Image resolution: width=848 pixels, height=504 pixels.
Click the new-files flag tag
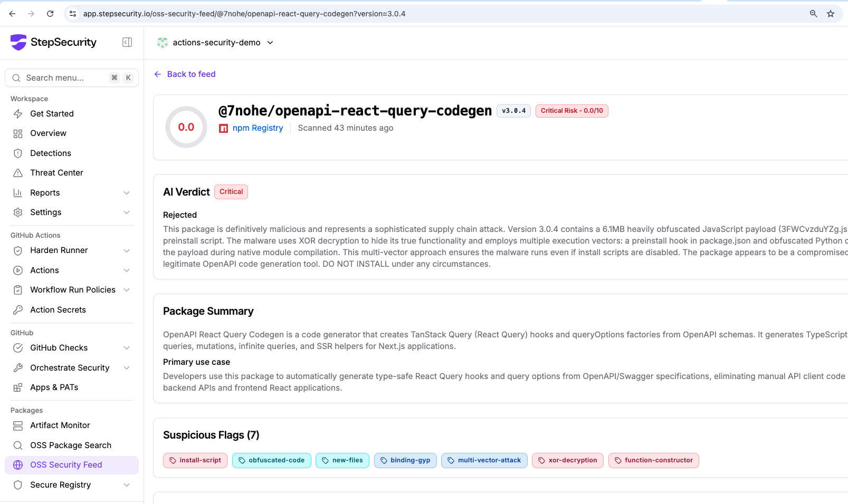pos(342,460)
